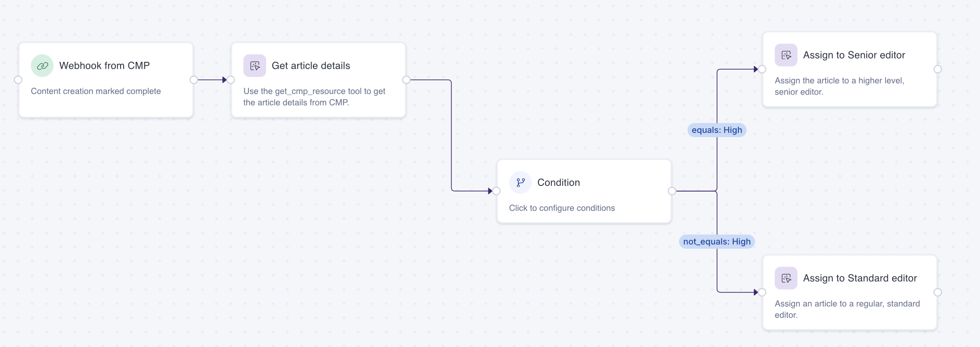Viewport: 980px width, 347px height.
Task: Click Standard editor node's right output port
Action: (937, 292)
